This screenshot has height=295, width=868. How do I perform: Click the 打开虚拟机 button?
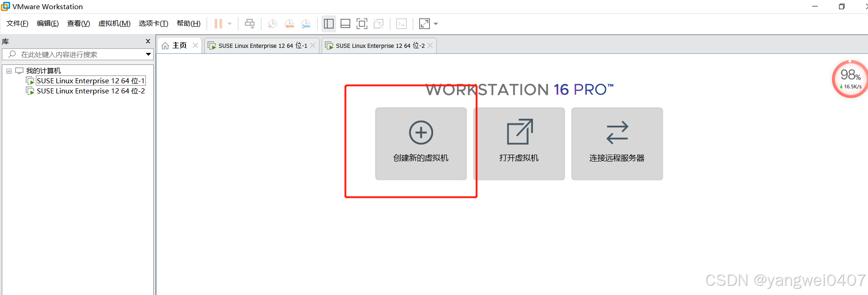click(x=519, y=144)
